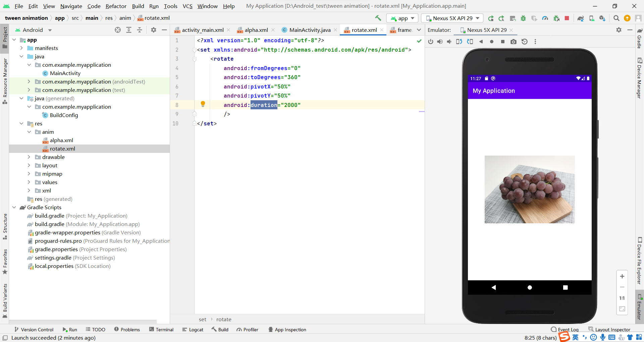
Task: Profile the app using the Profiler gauge icon
Action: 545,18
